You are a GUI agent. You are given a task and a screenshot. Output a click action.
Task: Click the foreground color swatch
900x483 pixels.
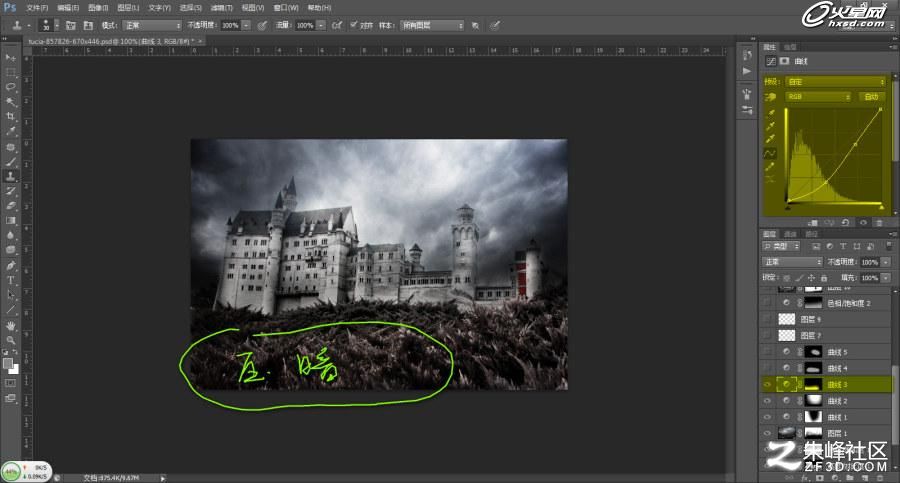[x=7, y=363]
